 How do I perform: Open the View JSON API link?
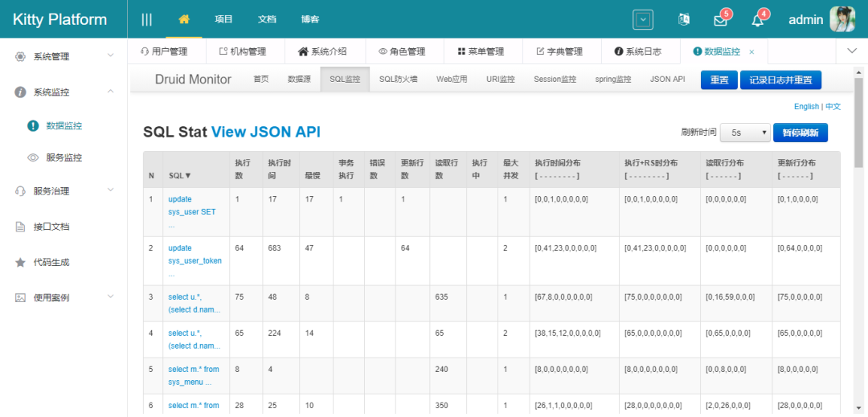(266, 132)
